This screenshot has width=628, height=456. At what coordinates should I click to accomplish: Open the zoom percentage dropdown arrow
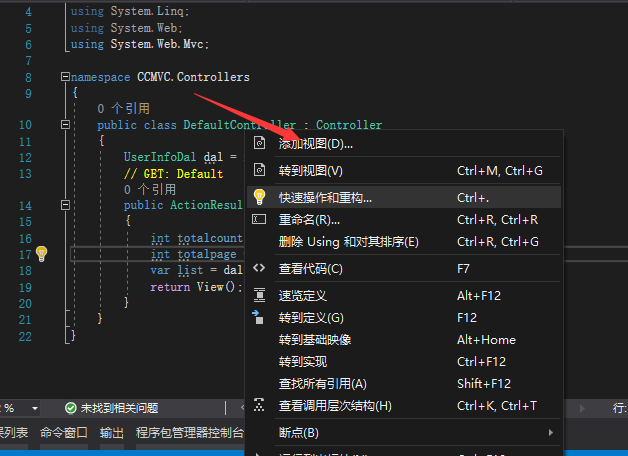[35, 408]
